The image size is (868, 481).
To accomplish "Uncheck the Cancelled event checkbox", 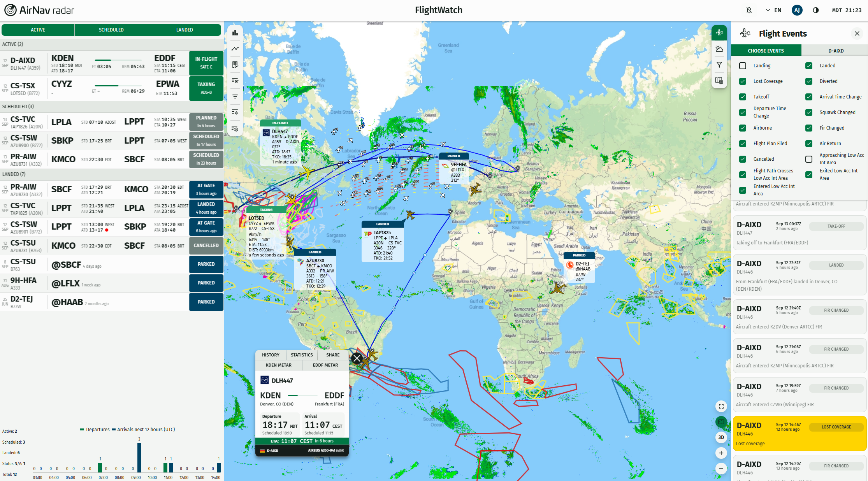I will click(743, 159).
